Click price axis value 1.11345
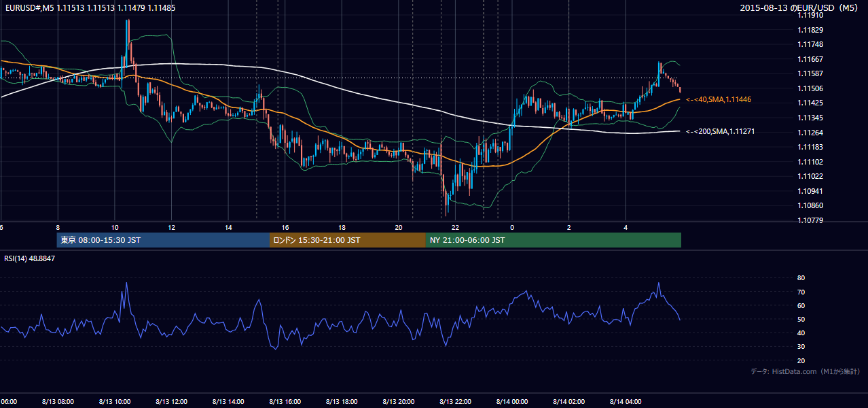The width and height of the screenshot is (868, 408). pos(810,118)
